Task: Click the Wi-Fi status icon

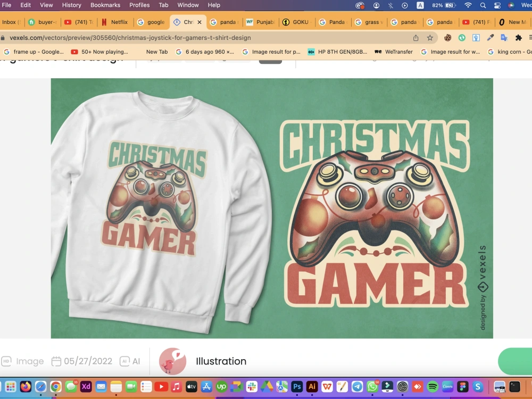Action: (468, 5)
